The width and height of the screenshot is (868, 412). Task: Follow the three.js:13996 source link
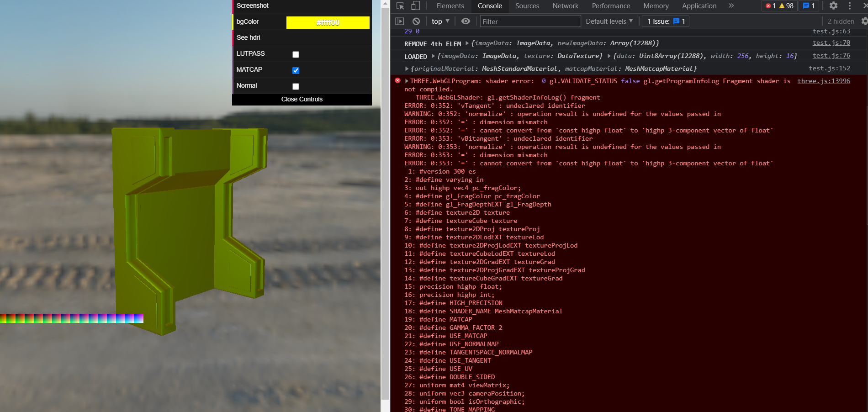tap(824, 81)
